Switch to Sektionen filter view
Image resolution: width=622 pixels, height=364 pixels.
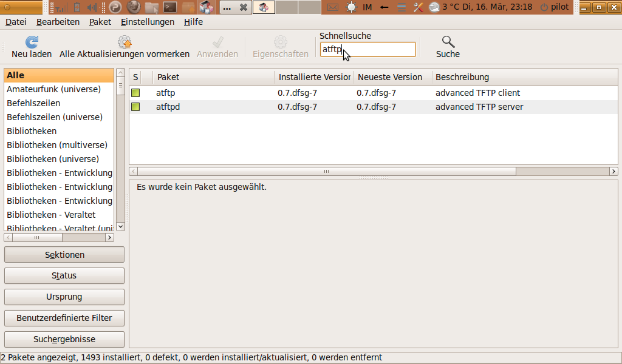click(x=64, y=255)
